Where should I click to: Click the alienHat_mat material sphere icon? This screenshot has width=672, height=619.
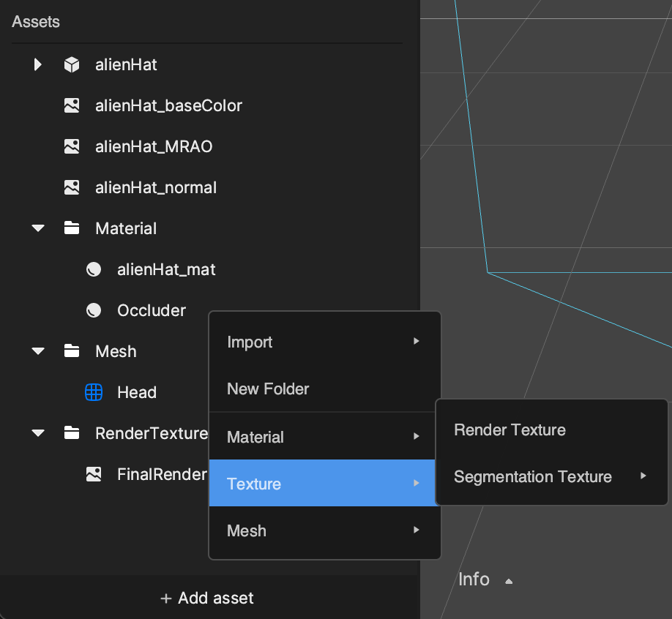[94, 269]
